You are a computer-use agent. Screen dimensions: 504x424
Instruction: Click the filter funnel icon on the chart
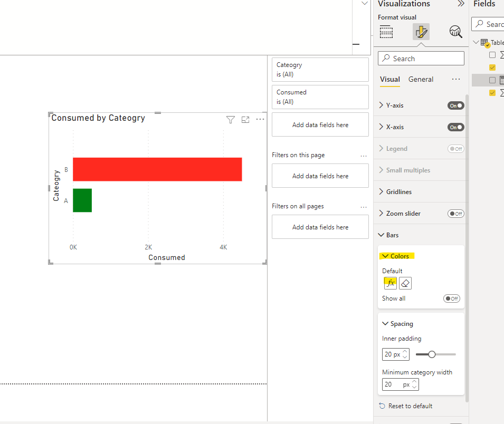click(231, 120)
